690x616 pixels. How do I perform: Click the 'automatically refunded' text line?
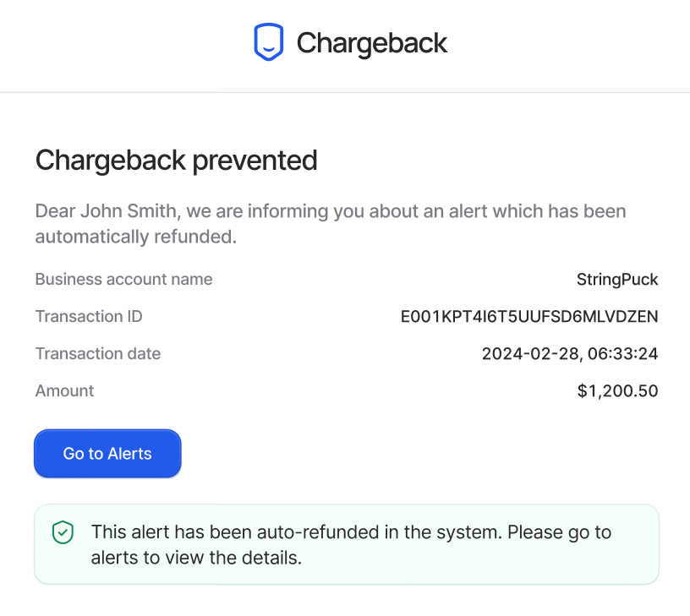pyautogui.click(x=136, y=237)
